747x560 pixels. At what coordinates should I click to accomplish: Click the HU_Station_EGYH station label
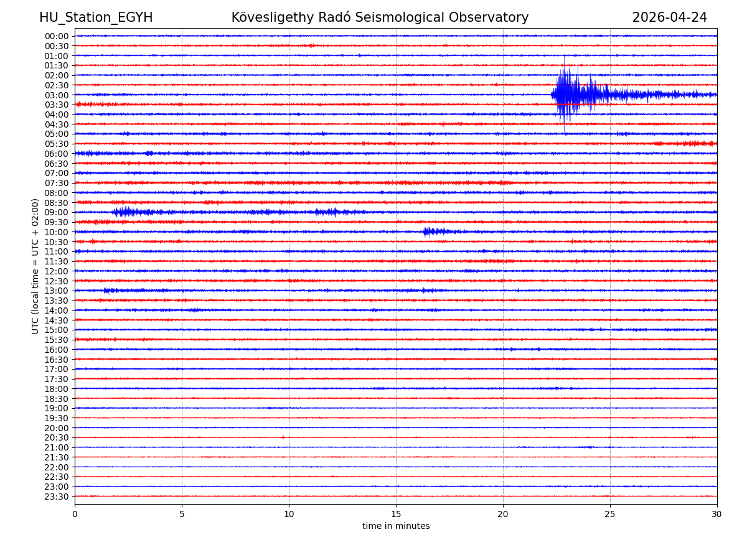pyautogui.click(x=96, y=17)
